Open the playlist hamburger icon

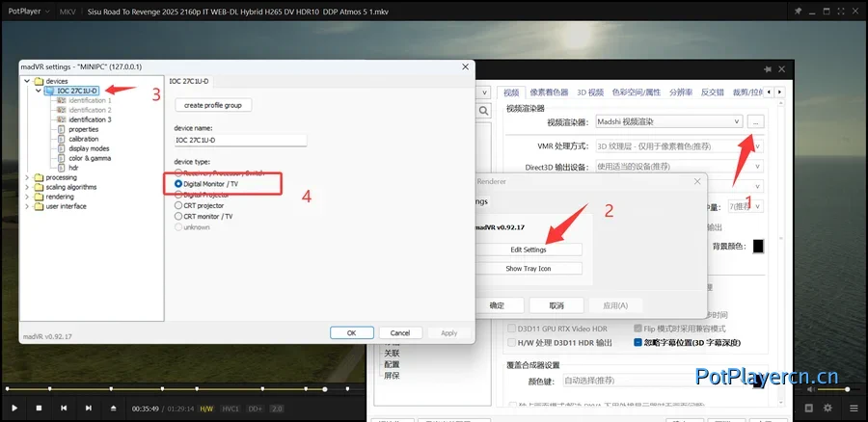pos(854,409)
